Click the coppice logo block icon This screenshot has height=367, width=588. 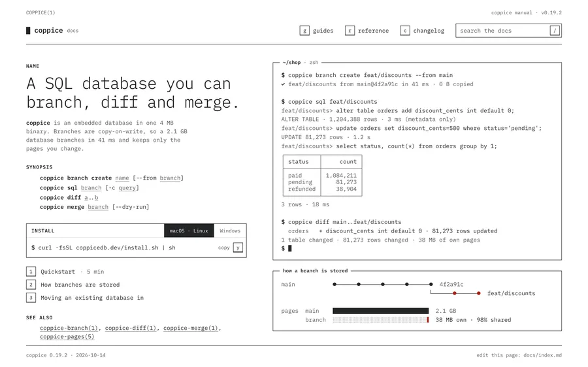coord(28,31)
